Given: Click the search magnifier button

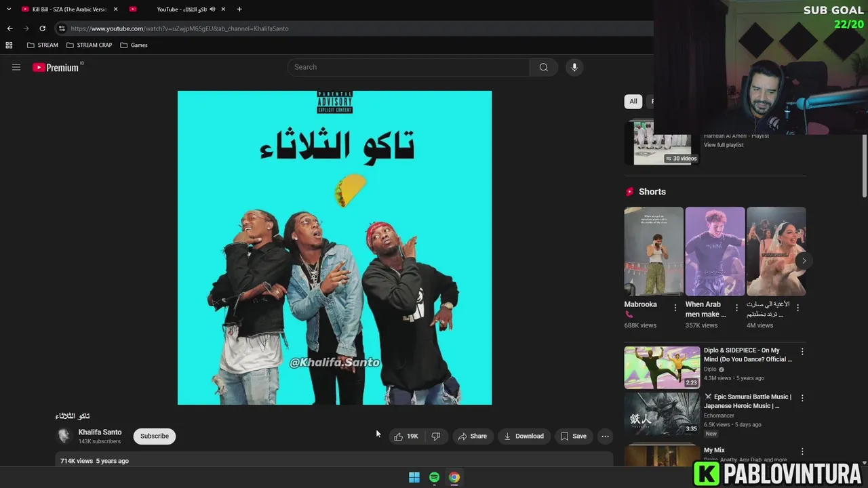Looking at the screenshot, I should [x=543, y=67].
